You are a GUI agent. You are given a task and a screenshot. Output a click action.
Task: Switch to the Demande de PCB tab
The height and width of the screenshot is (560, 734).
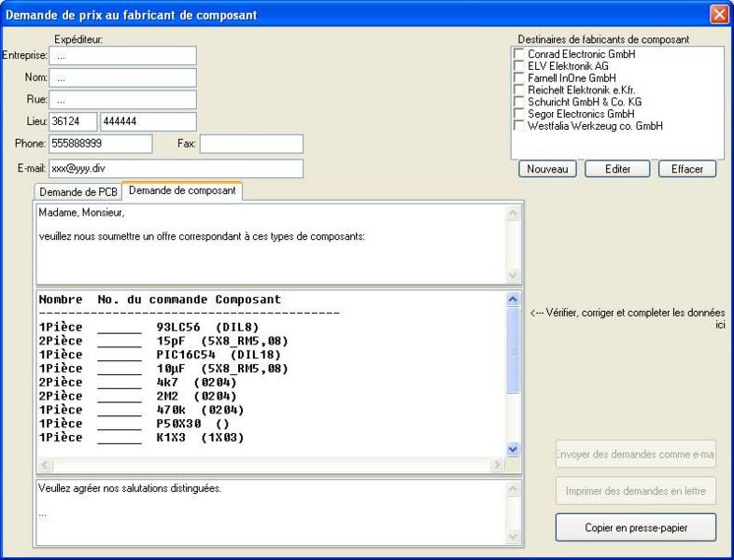click(78, 192)
